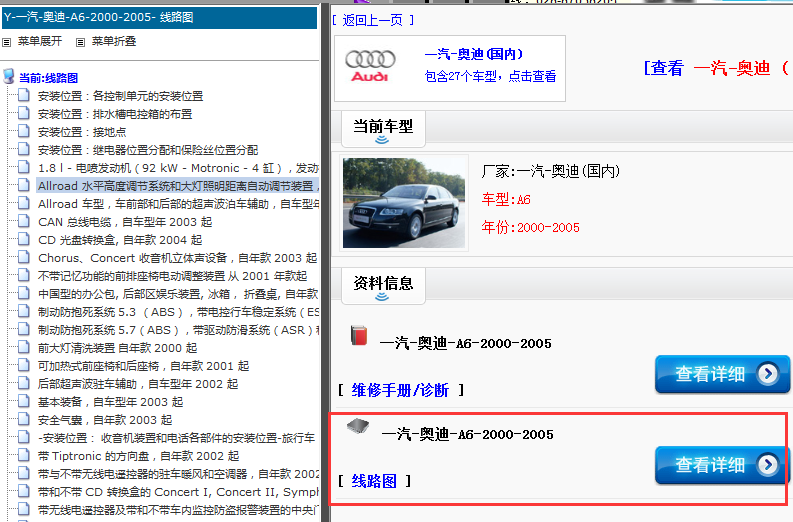Click the black Audi A6 car thumbnail

click(x=404, y=203)
